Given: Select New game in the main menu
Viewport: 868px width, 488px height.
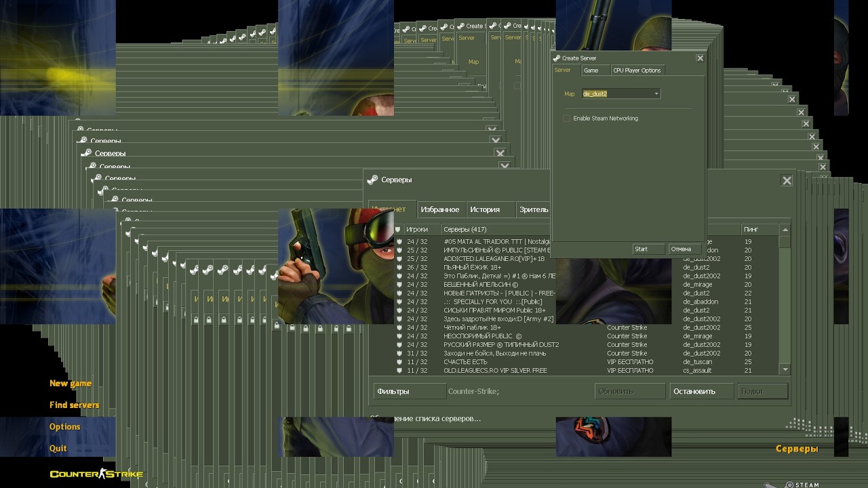Looking at the screenshot, I should point(71,384).
